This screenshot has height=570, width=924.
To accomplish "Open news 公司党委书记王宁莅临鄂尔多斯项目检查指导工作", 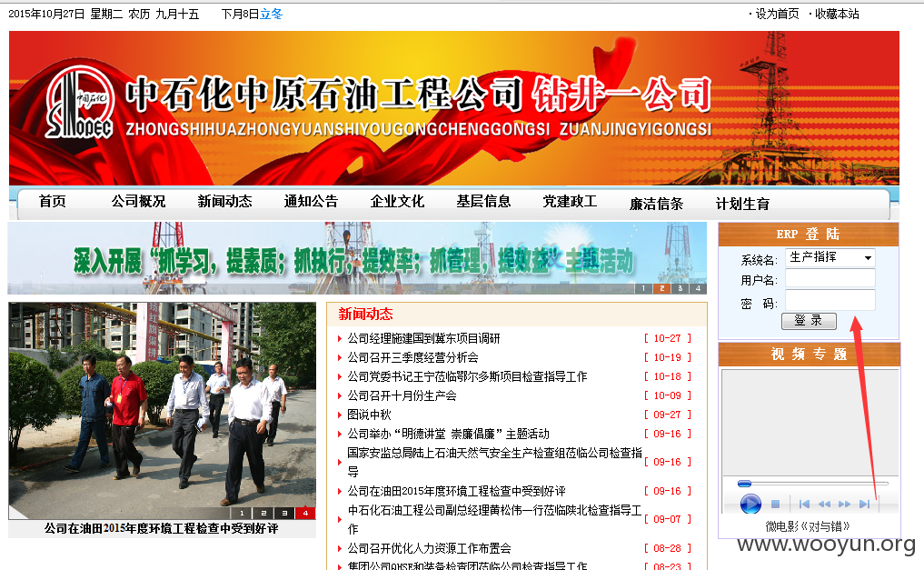I will 467,376.
